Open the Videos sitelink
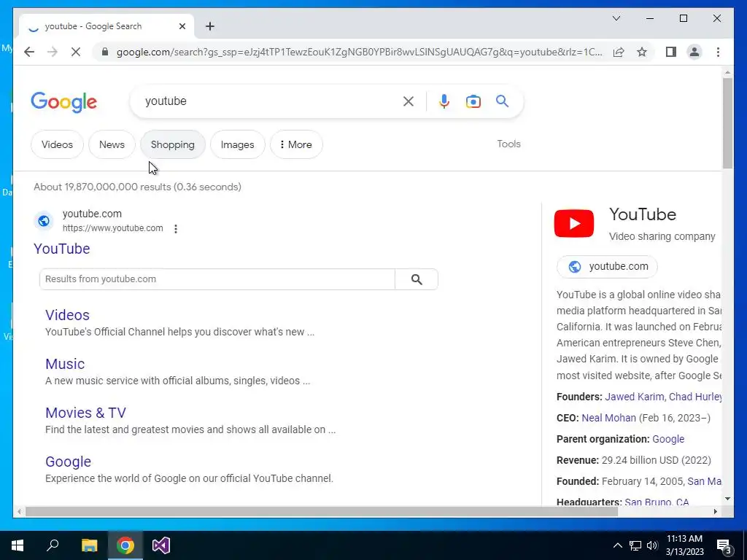Viewport: 747px width, 560px height. click(67, 315)
